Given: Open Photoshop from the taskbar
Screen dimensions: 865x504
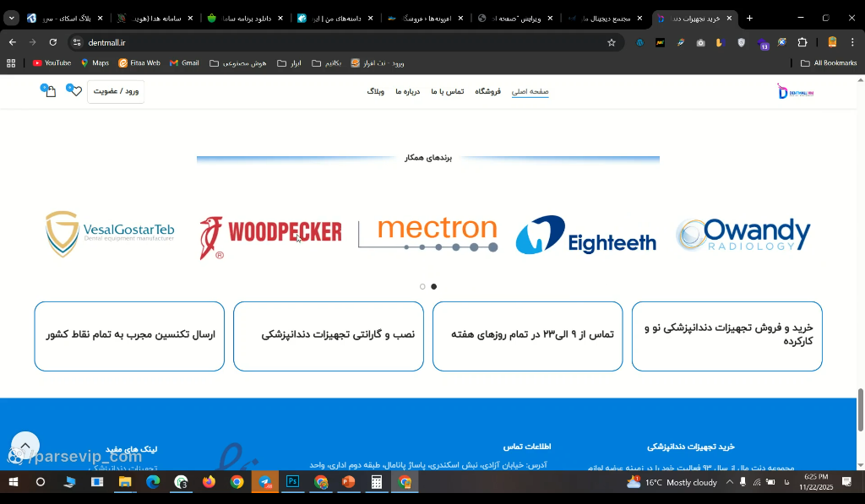Looking at the screenshot, I should (292, 482).
